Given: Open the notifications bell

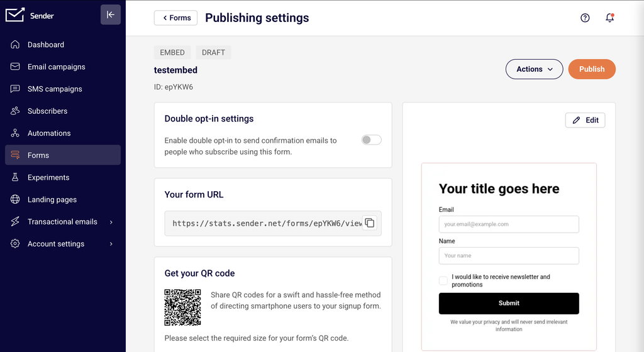Looking at the screenshot, I should [x=610, y=18].
